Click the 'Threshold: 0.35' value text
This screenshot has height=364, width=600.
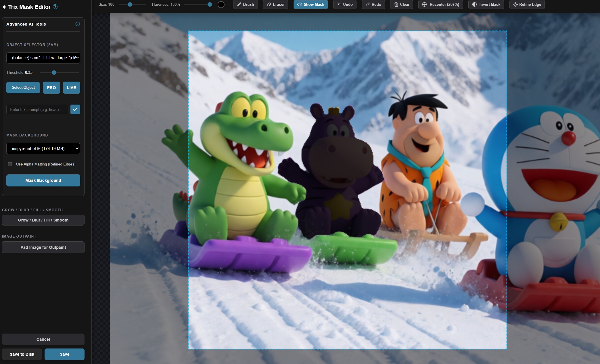click(x=20, y=72)
